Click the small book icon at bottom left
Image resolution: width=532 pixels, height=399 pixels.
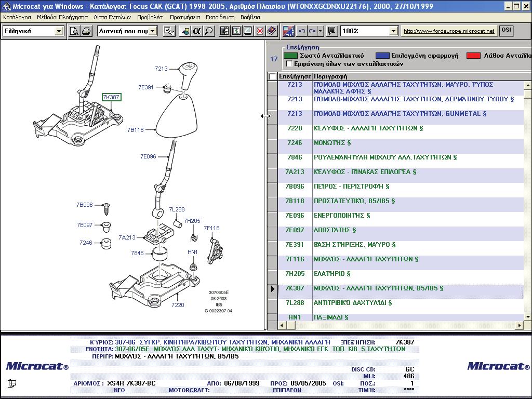[12, 383]
